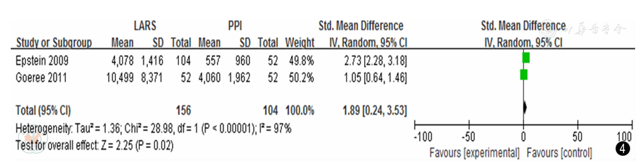
Task: Click the 50 tick label on the axis
Action: tap(578, 137)
